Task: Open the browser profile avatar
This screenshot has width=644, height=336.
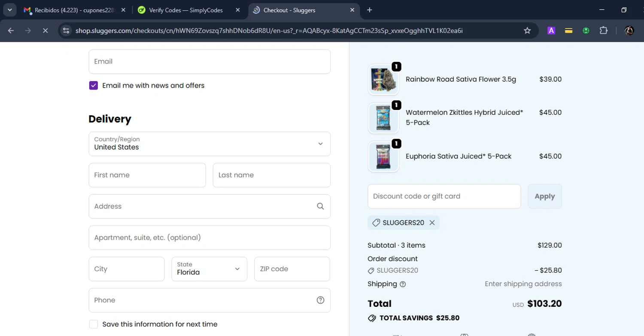Action: coord(629,31)
